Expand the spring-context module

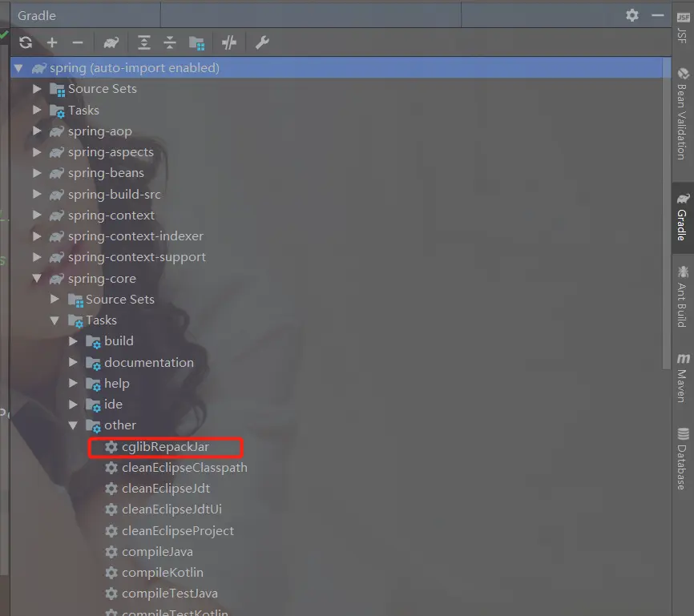37,215
